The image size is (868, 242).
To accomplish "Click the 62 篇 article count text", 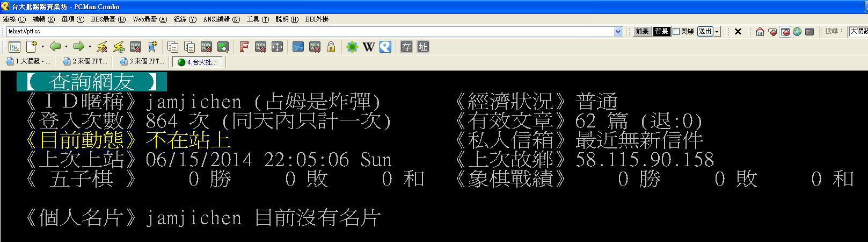I will 602,121.
